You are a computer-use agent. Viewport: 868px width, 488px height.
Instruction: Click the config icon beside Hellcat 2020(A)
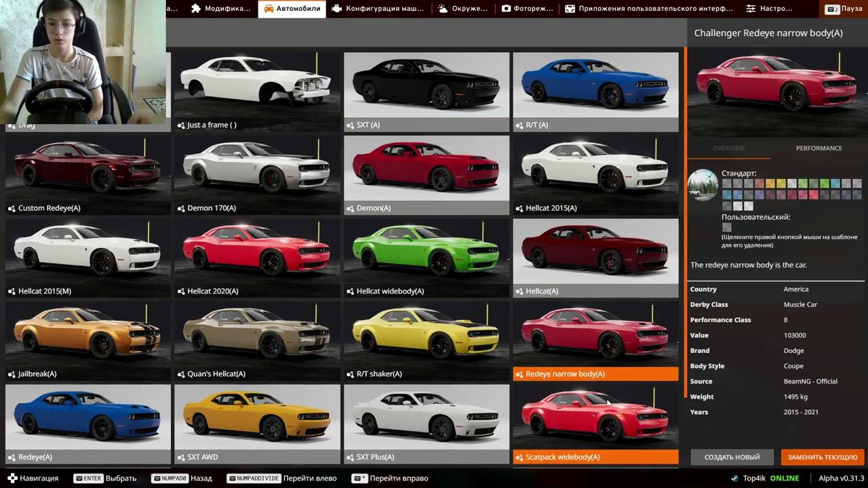click(181, 291)
